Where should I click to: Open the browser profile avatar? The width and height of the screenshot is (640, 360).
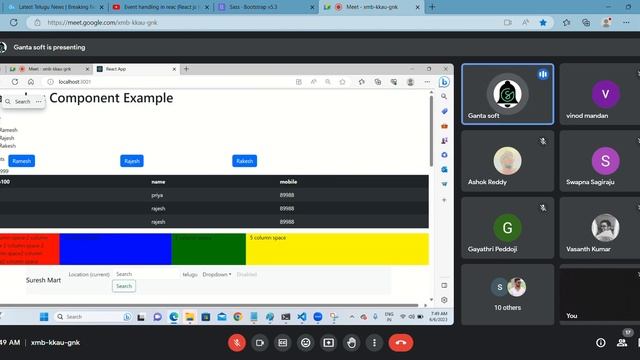point(607,22)
